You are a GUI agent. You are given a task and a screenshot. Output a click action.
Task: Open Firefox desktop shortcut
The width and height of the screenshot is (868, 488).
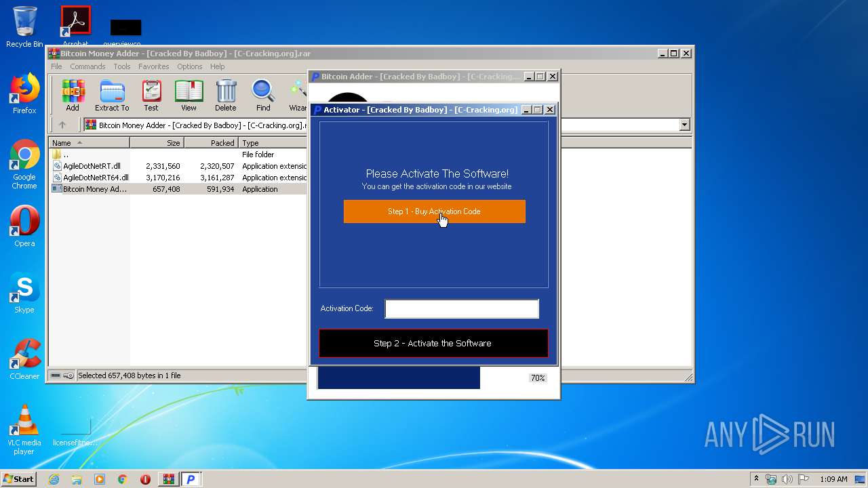(24, 94)
